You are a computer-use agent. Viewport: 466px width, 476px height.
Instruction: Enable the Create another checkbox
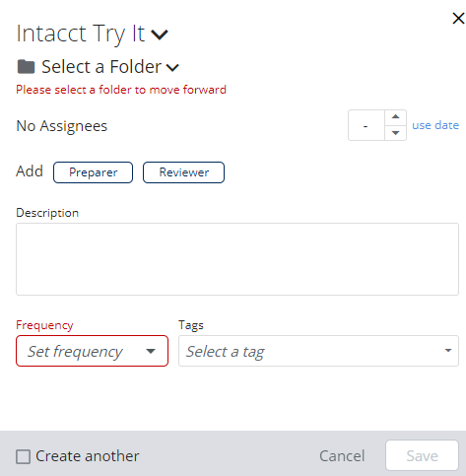click(23, 456)
